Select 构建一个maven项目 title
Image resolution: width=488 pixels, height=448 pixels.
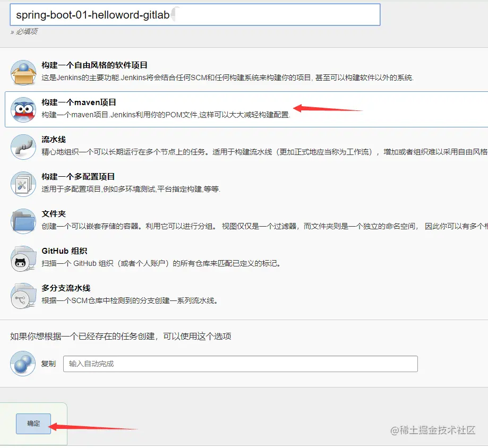click(79, 102)
